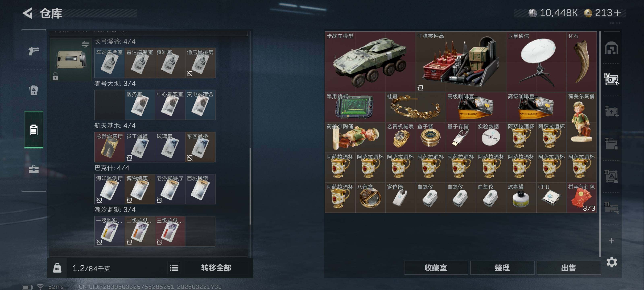
Task: Open the 收藏室 button
Action: (436, 268)
